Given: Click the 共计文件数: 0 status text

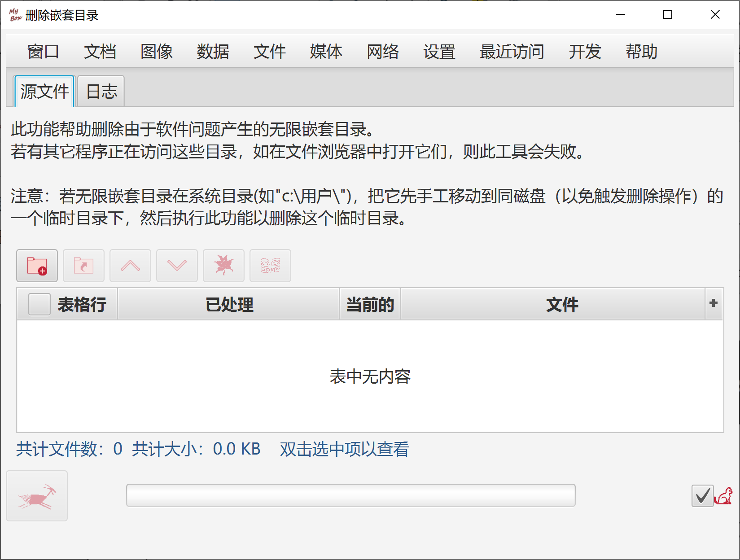Looking at the screenshot, I should pos(70,449).
